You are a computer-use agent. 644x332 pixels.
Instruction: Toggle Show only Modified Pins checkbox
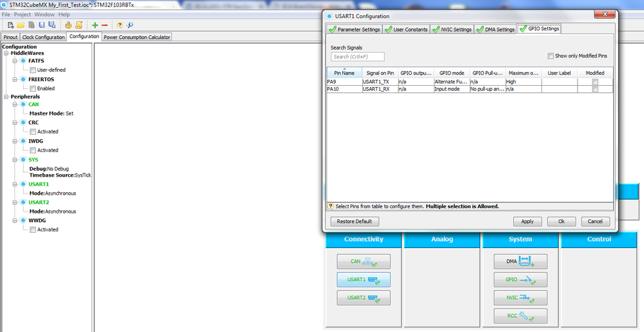coord(551,56)
